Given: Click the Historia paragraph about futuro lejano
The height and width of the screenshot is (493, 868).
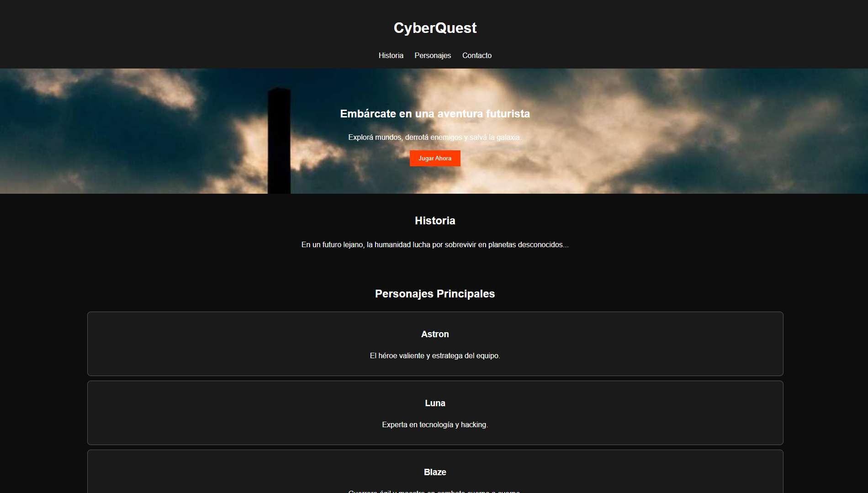Looking at the screenshot, I should [435, 245].
